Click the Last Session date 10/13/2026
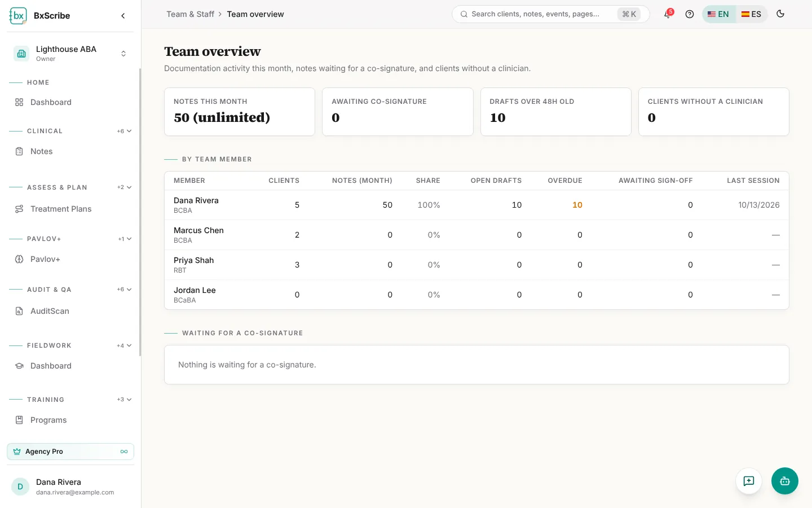The height and width of the screenshot is (508, 812). click(x=759, y=205)
